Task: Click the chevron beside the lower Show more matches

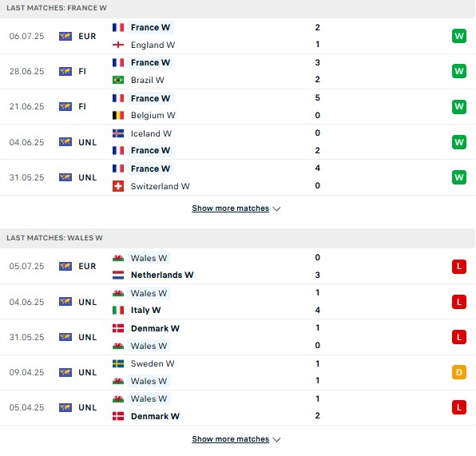Action: tap(276, 439)
